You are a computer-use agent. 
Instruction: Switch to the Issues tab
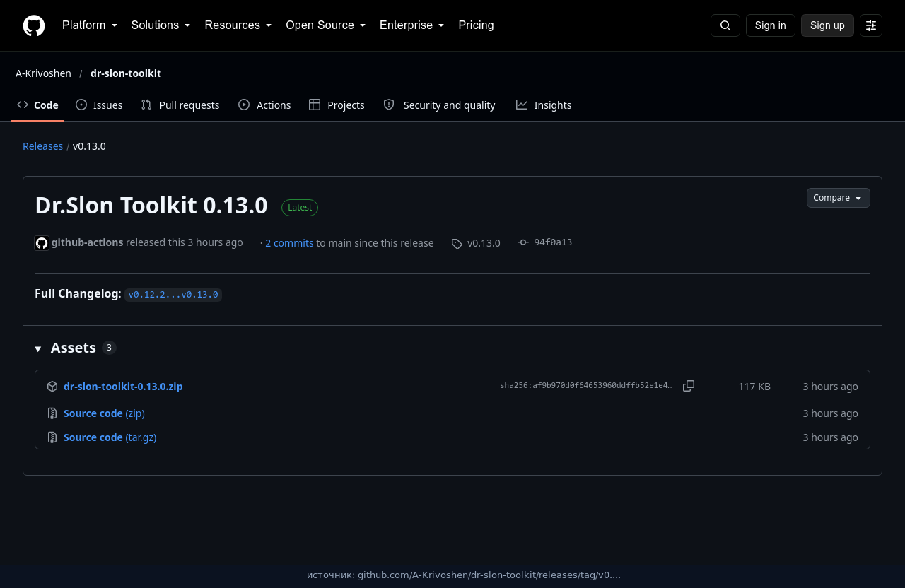coord(99,105)
